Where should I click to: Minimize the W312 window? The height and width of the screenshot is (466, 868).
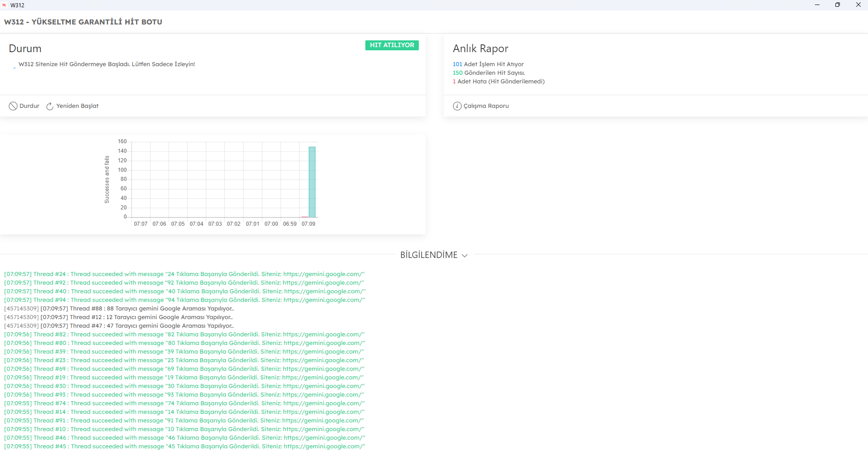pos(817,5)
